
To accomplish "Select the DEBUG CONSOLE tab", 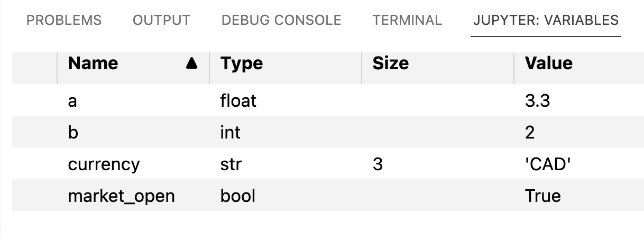I will (x=281, y=21).
